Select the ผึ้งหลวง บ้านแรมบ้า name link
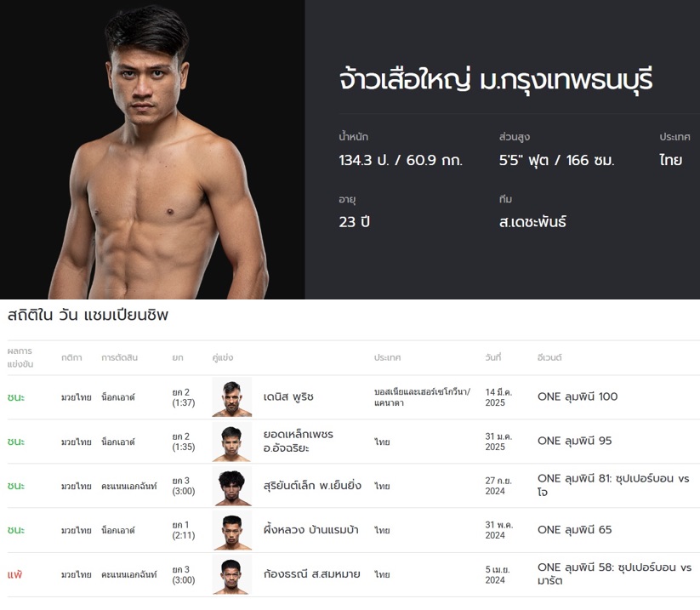Screen dimensions: 700x610 pyautogui.click(x=310, y=530)
